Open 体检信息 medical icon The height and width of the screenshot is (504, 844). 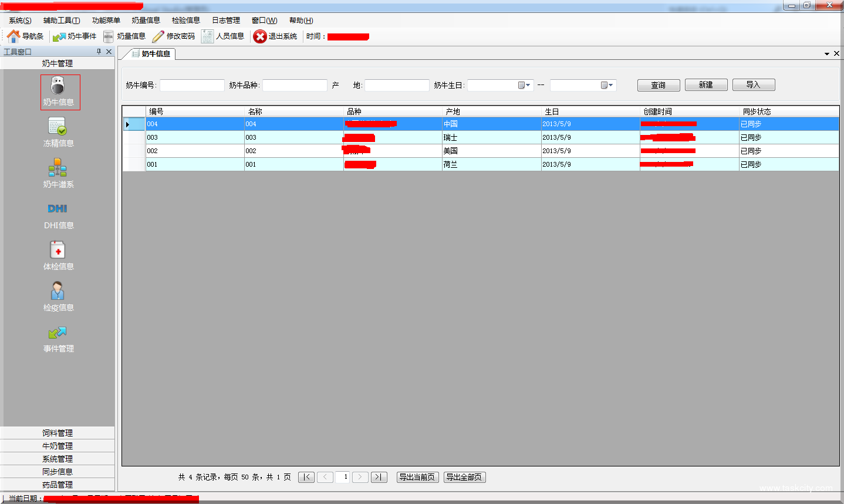(x=58, y=250)
